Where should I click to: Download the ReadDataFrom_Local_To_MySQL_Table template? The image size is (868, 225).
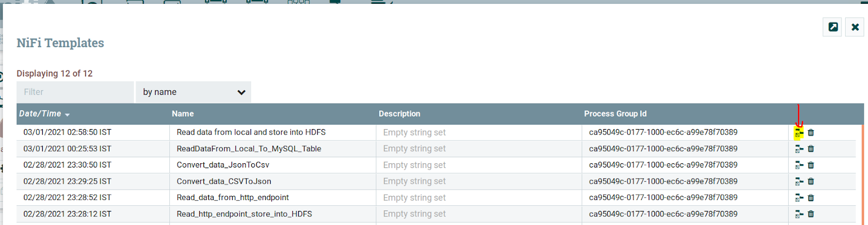click(x=799, y=149)
